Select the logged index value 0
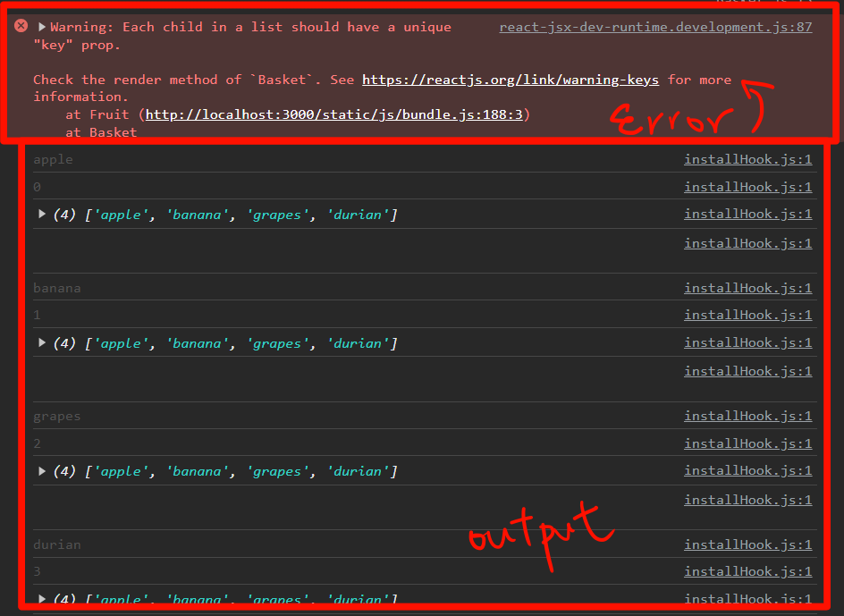 point(37,187)
